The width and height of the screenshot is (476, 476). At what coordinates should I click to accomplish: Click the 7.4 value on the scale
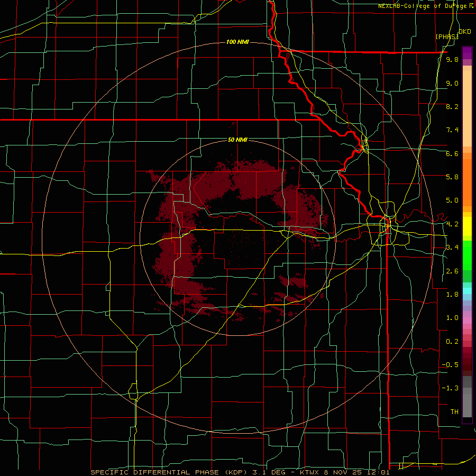pos(452,130)
